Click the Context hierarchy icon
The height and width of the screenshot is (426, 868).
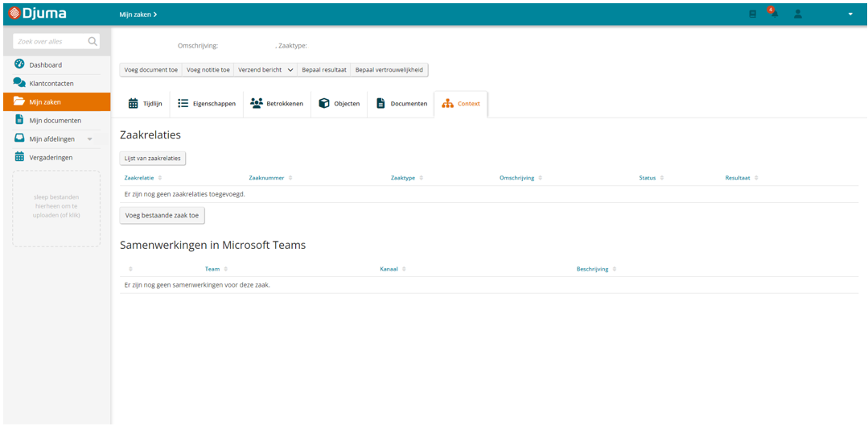[x=447, y=104]
